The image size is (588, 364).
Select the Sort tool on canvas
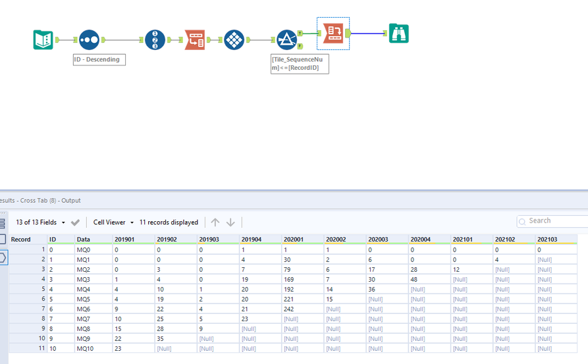tap(90, 39)
